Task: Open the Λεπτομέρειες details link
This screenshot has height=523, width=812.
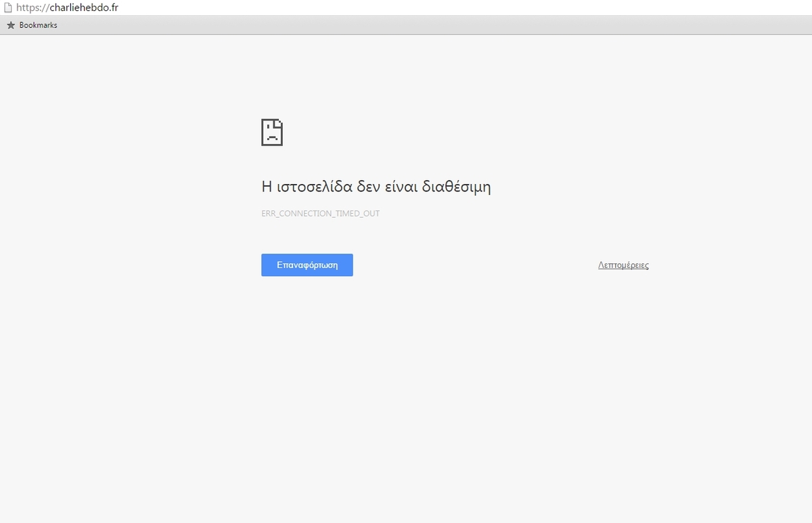Action: click(623, 265)
